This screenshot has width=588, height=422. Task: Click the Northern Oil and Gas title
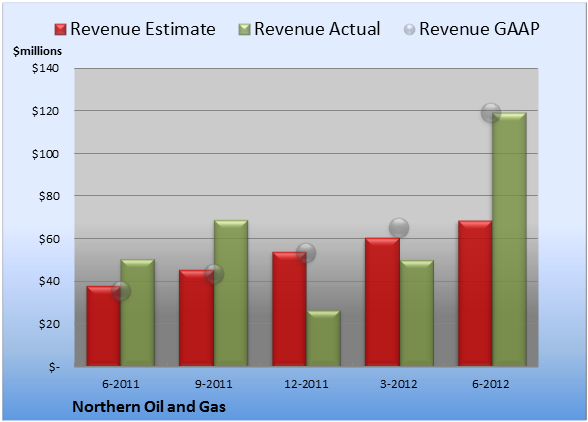pos(149,407)
